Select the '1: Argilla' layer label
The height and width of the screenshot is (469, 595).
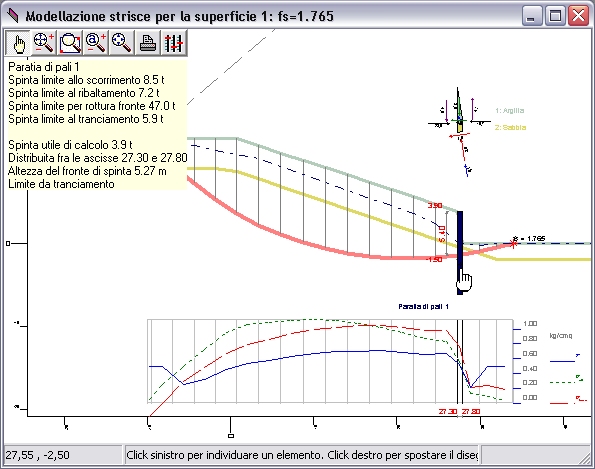pos(510,110)
